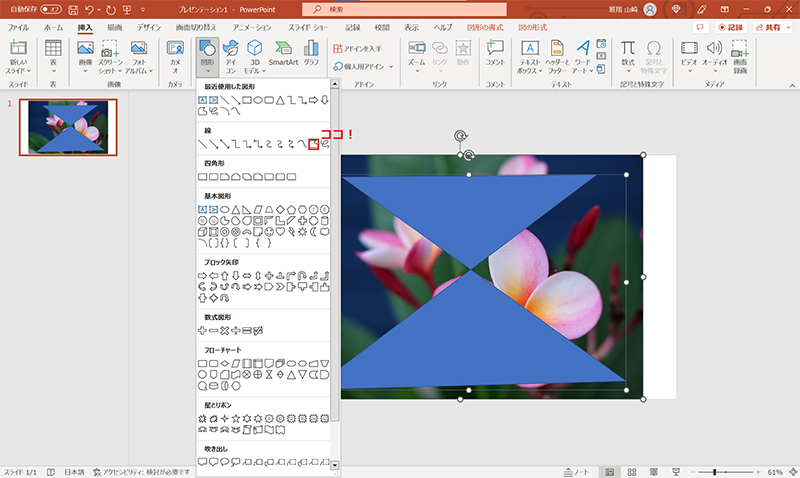Click the comment (コメント) icon in the ribbon
The image size is (800, 478).
tap(494, 54)
